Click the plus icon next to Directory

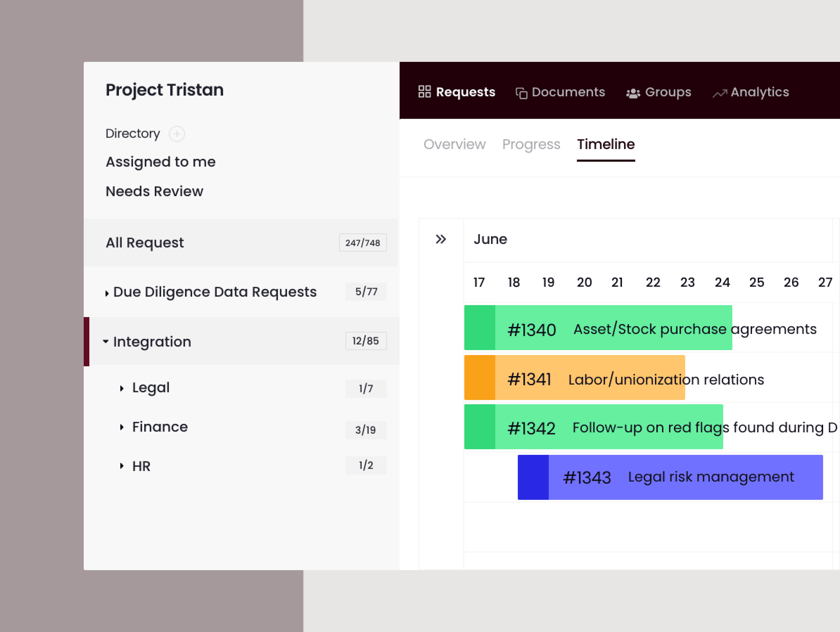coord(177,134)
